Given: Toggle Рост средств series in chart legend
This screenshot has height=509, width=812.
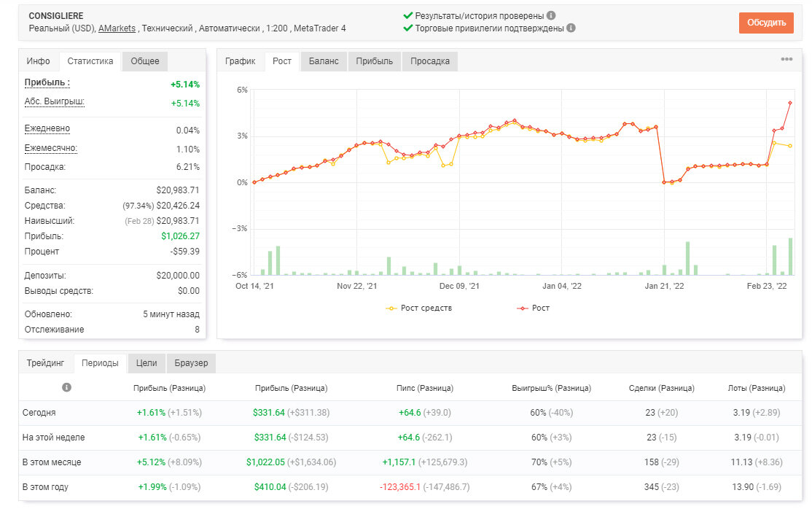Looking at the screenshot, I should coord(418,308).
